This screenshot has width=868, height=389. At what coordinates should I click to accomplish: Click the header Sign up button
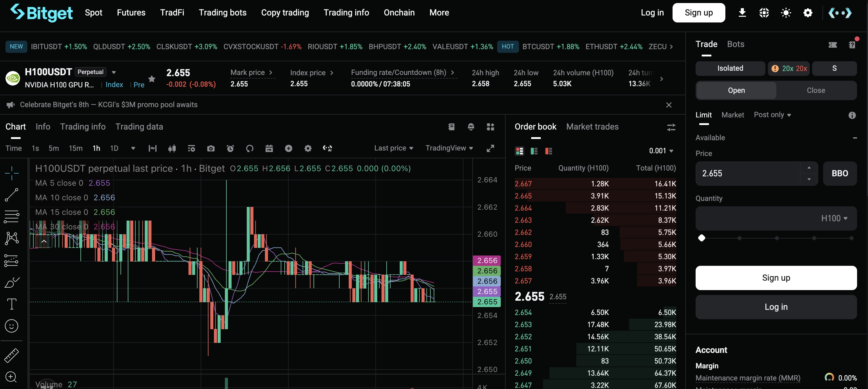[699, 13]
